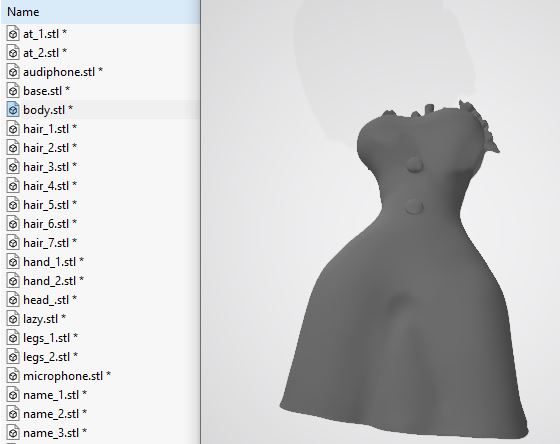Select the file name hair_4.stl

50,186
